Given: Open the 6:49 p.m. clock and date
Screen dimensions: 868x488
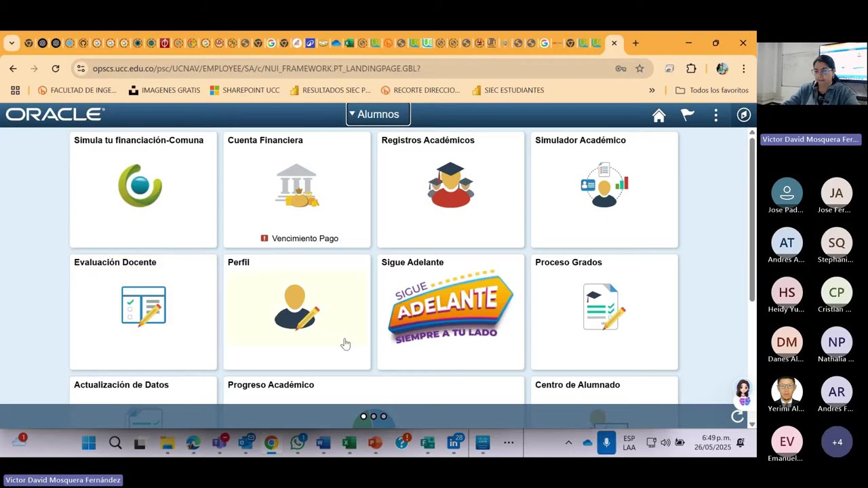Looking at the screenshot, I should [712, 443].
